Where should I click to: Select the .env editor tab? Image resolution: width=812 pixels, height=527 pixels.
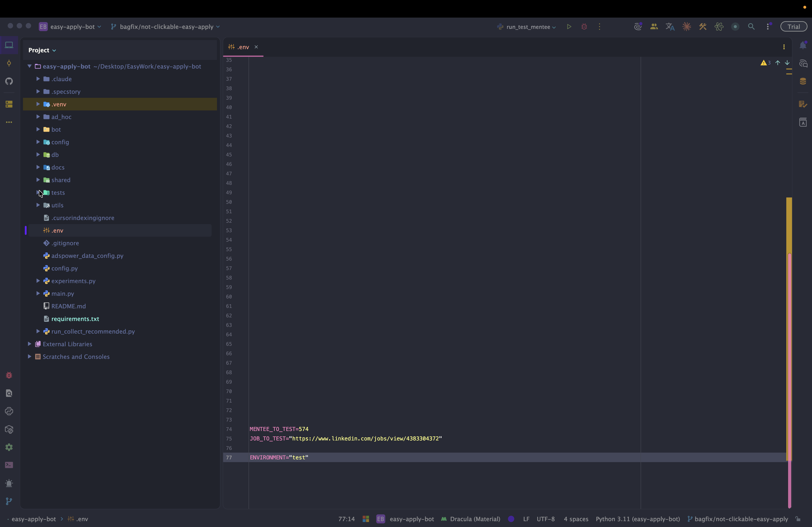pyautogui.click(x=242, y=47)
